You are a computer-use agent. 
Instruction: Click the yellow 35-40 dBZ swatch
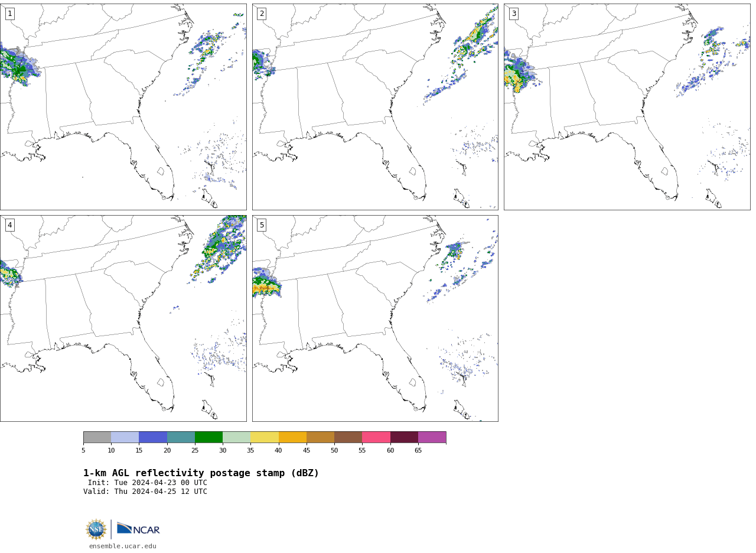265,437
